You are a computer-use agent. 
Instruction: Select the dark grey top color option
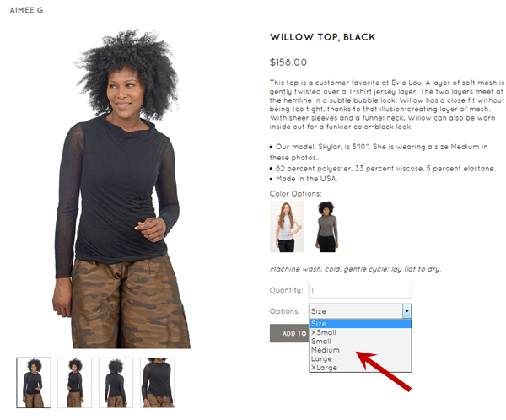pos(326,226)
